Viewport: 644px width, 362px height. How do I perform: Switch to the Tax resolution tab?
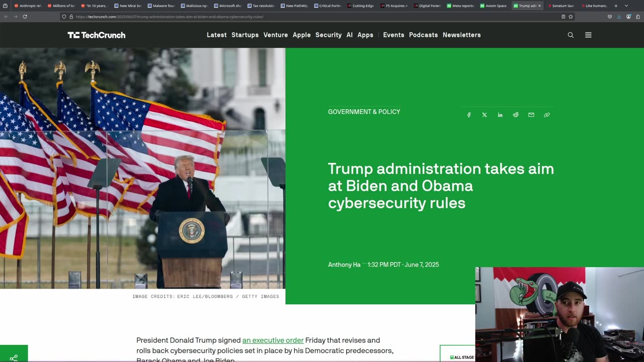[x=261, y=6]
